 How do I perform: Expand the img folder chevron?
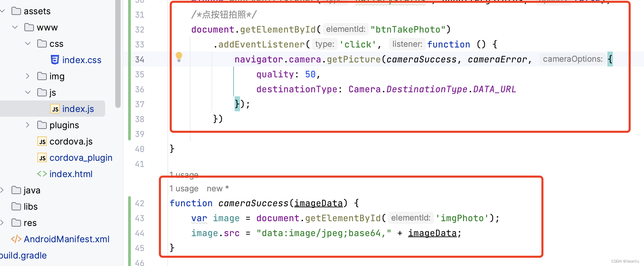point(28,76)
